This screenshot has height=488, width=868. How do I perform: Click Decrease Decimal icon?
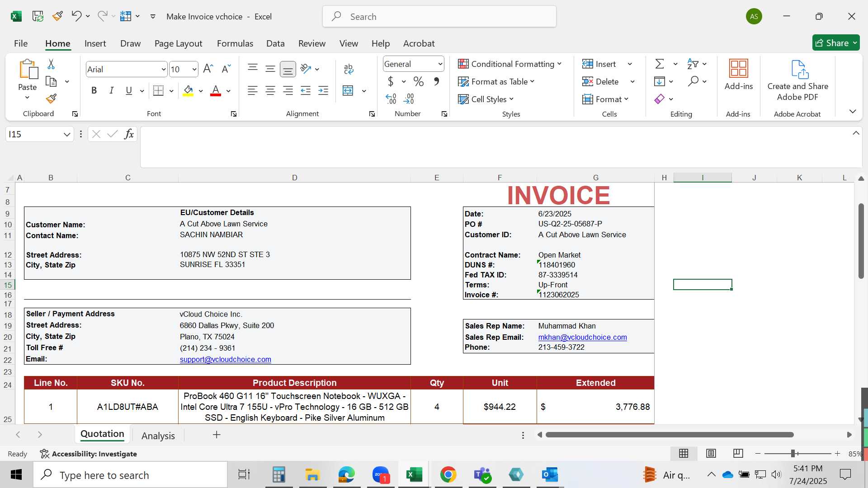[409, 99]
